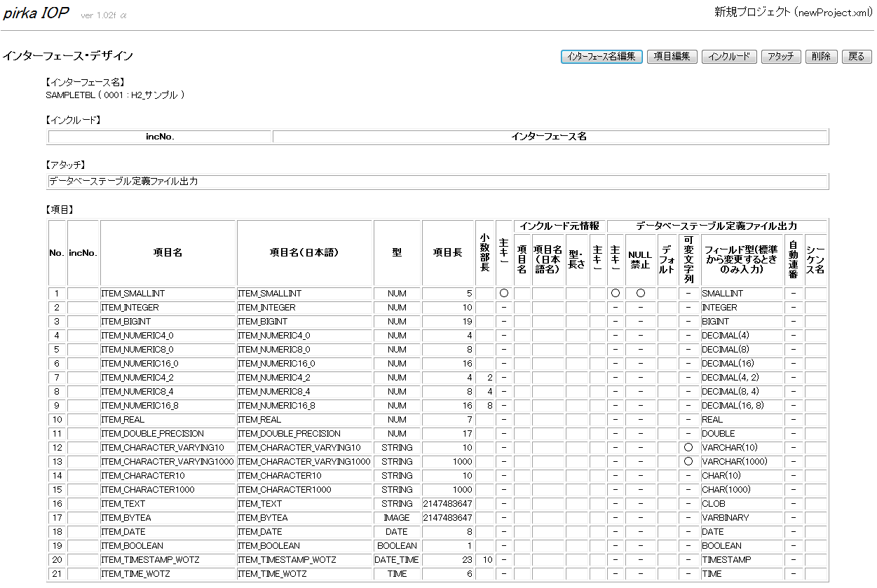Image resolution: width=877 pixels, height=588 pixels.
Task: Select the DATE_TIME type cell
Action: coord(397,560)
